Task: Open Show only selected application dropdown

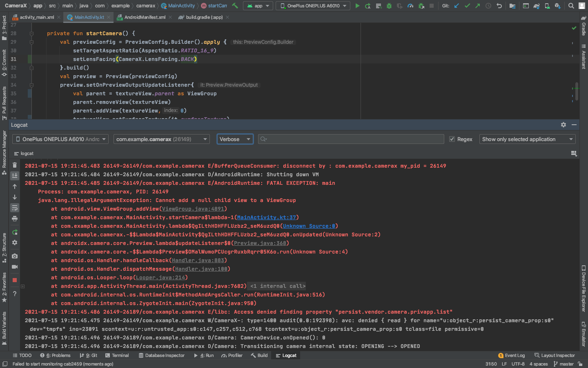Action: point(527,139)
